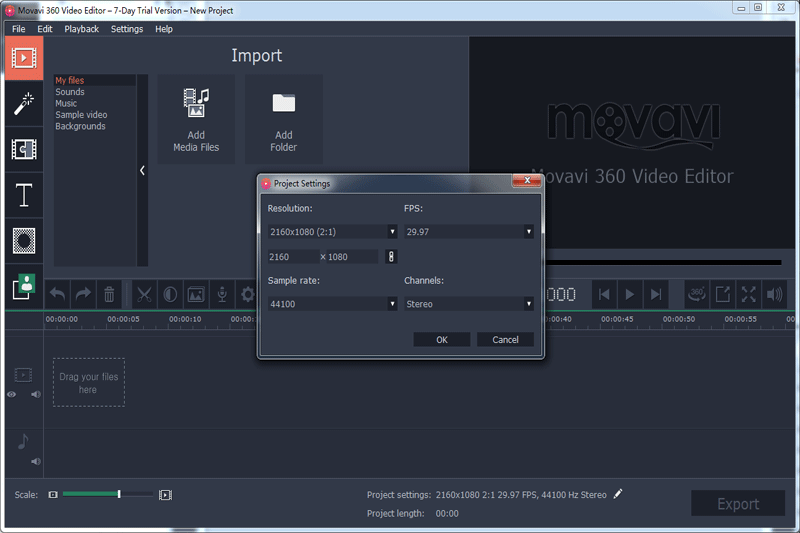Viewport: 800px width, 533px height.
Task: Toggle 360 view mode
Action: tap(697, 294)
